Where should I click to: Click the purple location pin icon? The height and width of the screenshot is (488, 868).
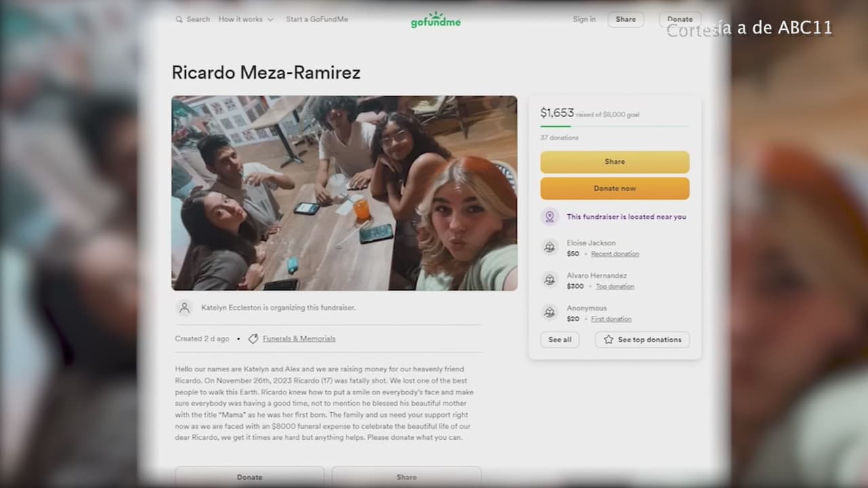click(x=550, y=217)
